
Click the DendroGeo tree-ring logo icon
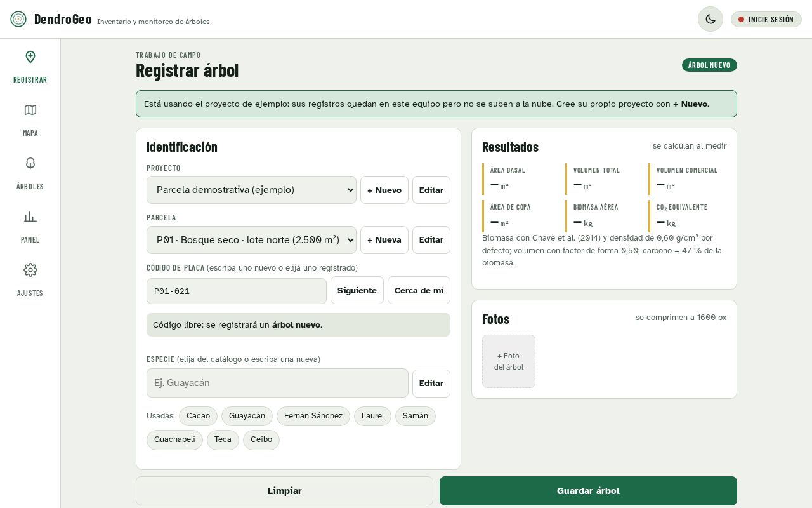pos(18,19)
